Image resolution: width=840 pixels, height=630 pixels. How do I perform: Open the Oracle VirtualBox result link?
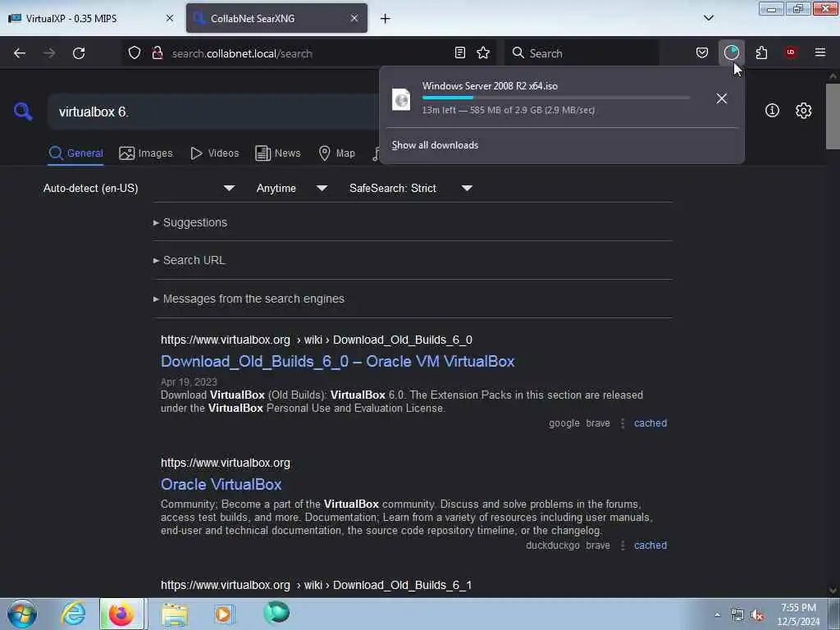point(221,484)
